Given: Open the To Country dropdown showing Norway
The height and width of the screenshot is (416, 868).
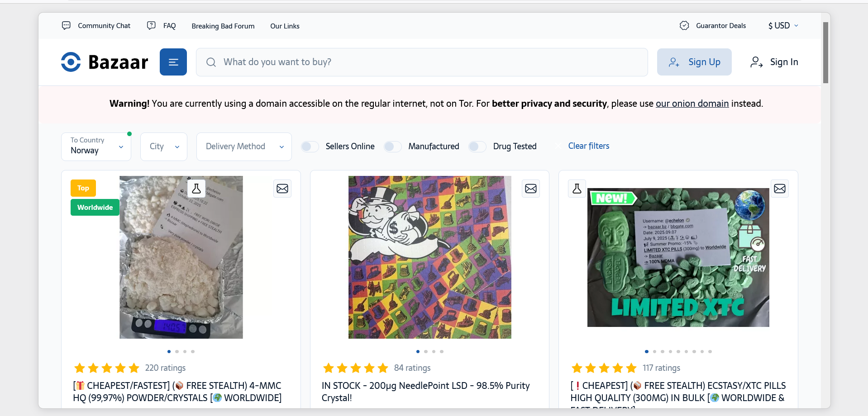Looking at the screenshot, I should 96,147.
